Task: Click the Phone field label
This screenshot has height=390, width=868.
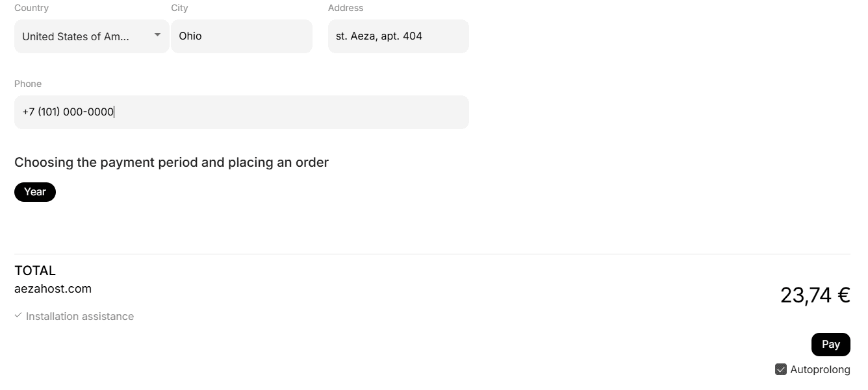Action: click(x=28, y=84)
